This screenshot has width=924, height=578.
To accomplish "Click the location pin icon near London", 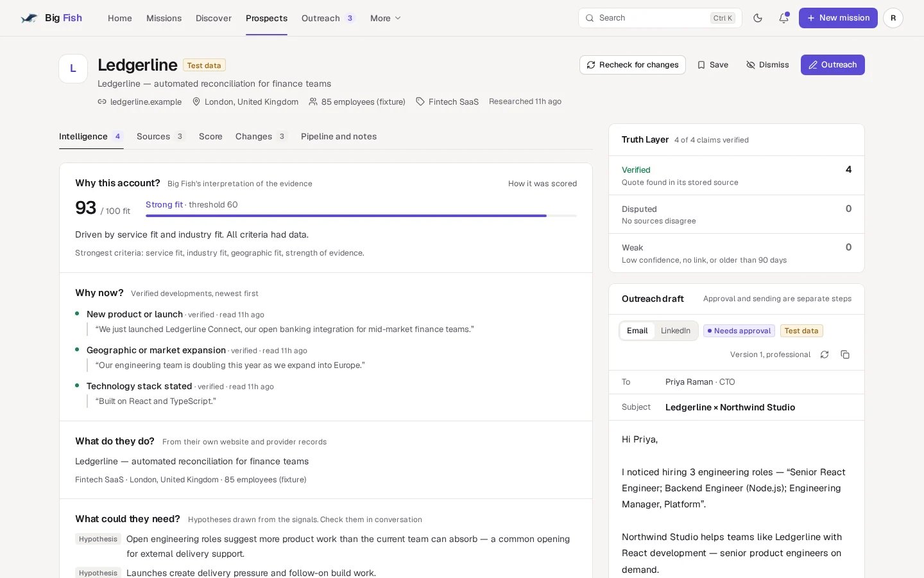I will click(x=196, y=101).
